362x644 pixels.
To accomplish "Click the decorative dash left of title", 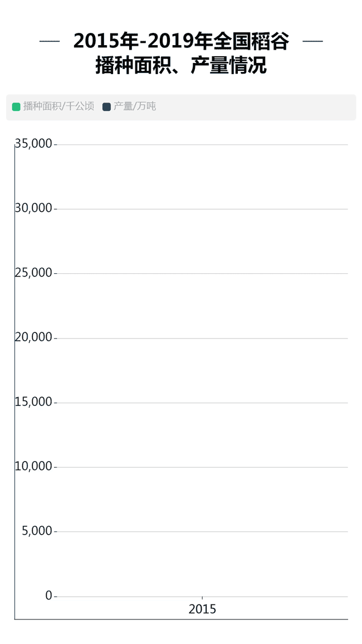I will 50,41.
